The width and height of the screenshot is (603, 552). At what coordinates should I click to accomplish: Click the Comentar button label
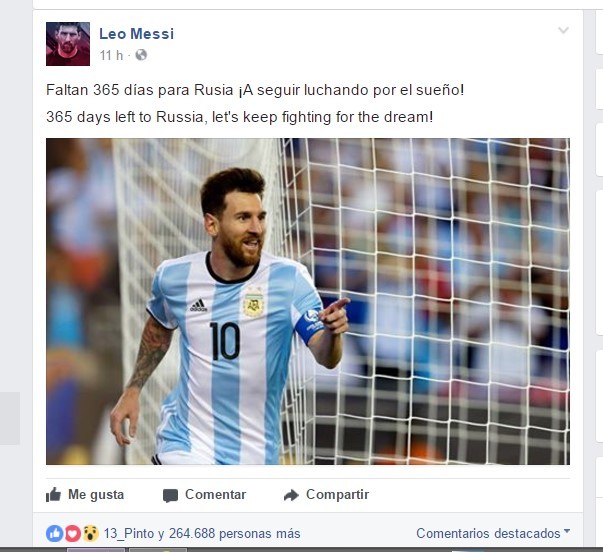(x=215, y=494)
